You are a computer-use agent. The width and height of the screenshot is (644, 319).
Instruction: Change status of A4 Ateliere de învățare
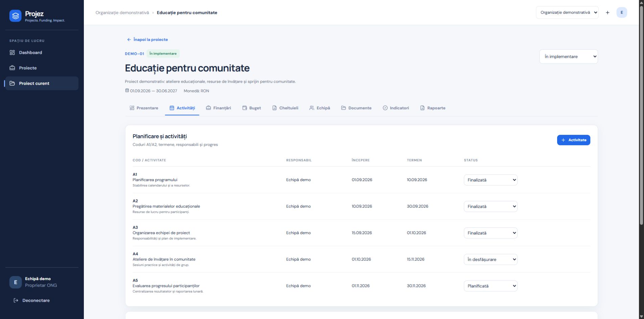491,260
